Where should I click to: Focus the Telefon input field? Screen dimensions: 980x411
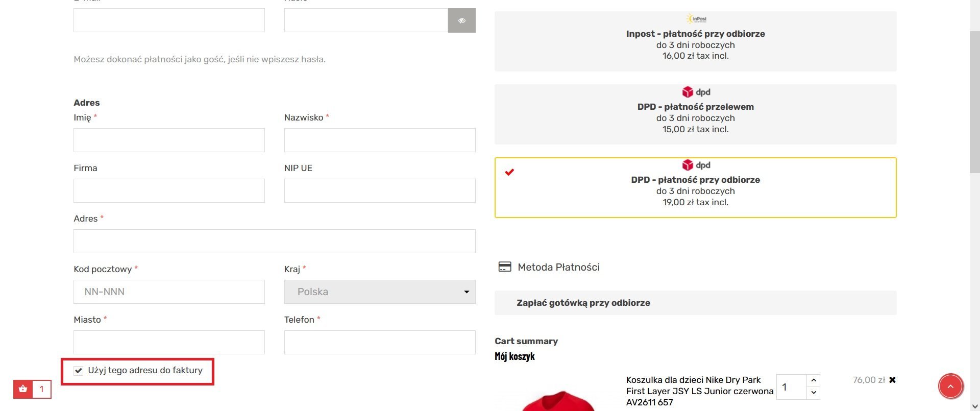coord(380,342)
